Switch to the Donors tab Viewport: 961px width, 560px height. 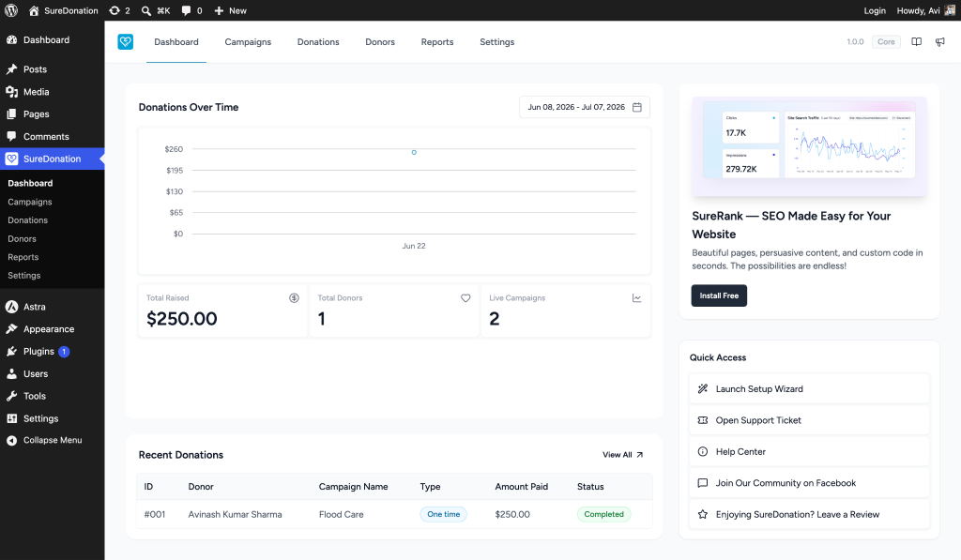click(380, 41)
